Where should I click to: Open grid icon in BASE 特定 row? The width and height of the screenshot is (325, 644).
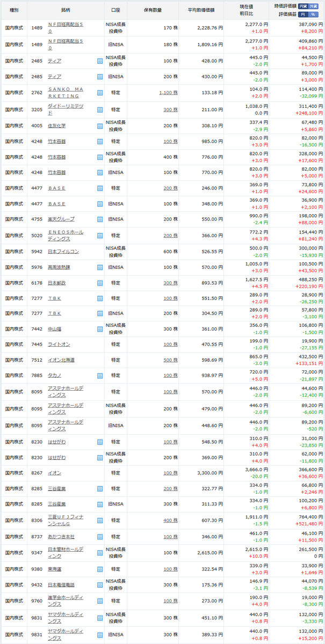100,188
